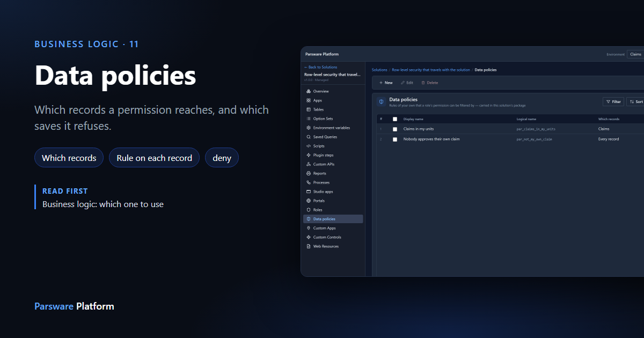Open the Roles shield icon
This screenshot has height=338, width=644.
point(309,210)
